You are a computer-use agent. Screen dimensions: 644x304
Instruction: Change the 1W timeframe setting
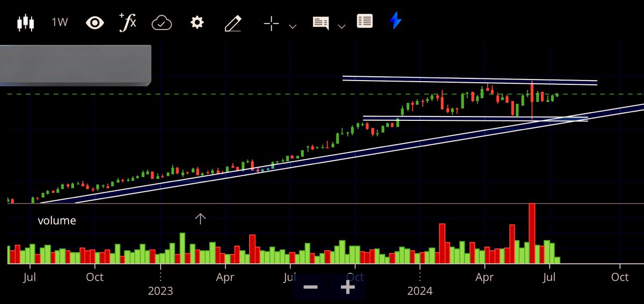point(60,23)
